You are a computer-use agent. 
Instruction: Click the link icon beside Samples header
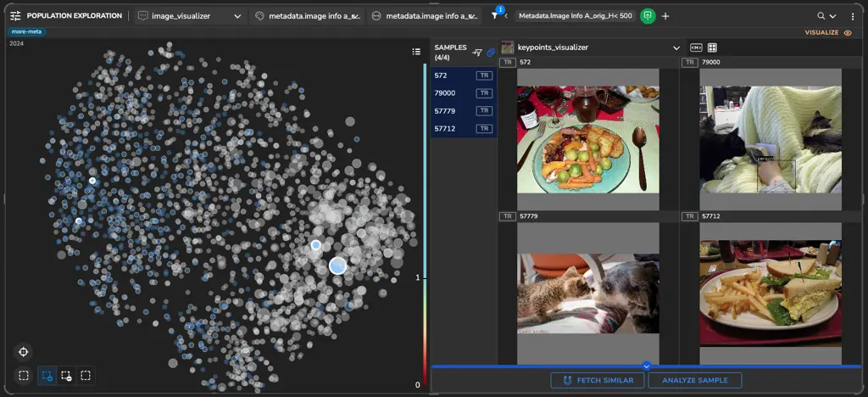point(490,53)
